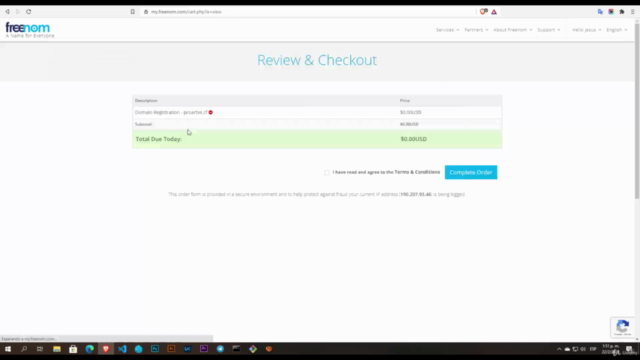The height and width of the screenshot is (360, 640).
Task: Click the colorful square extension icon
Action: [611, 12]
